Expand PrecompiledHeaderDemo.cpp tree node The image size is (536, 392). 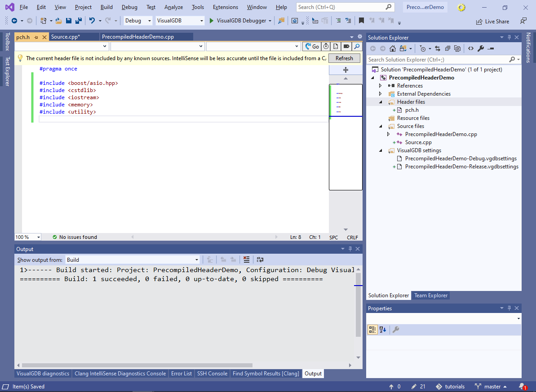(x=388, y=134)
